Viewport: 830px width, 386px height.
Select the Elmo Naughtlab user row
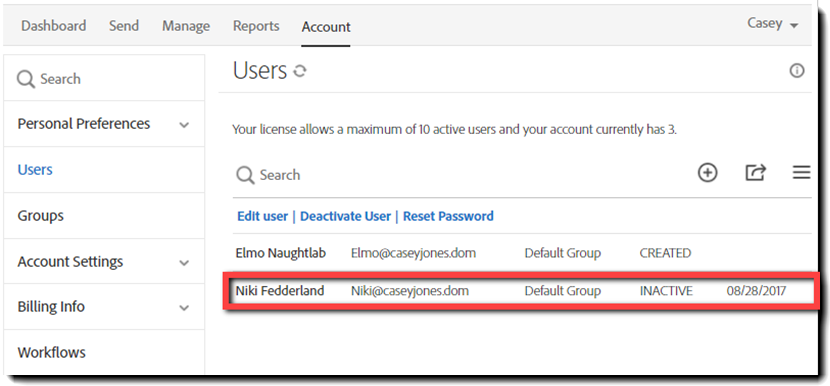[x=521, y=253]
